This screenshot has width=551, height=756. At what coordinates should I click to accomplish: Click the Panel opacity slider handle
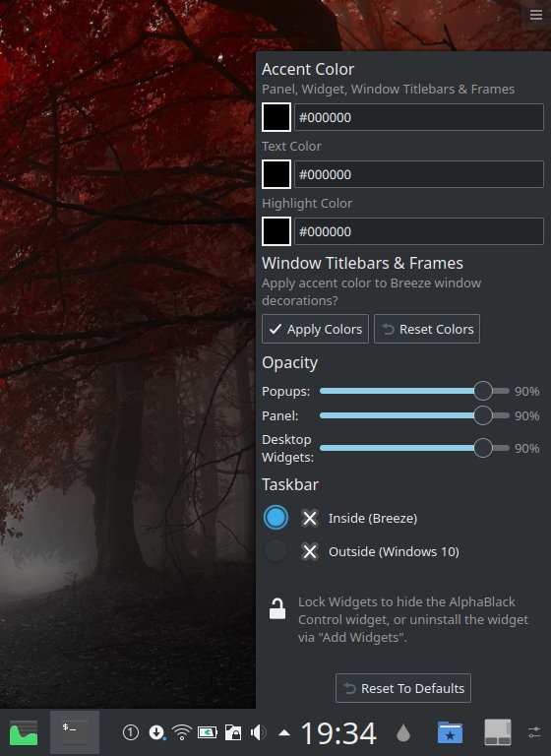[482, 415]
